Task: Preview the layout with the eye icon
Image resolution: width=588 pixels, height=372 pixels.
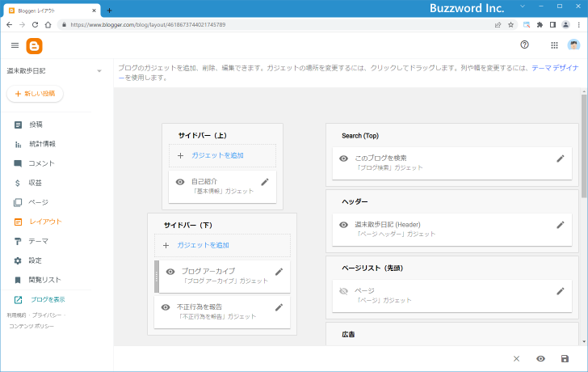Action: [x=540, y=359]
